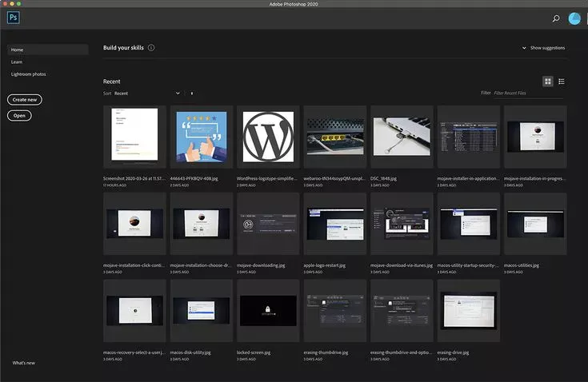
Task: Click the Photoshop Ps logo icon
Action: coord(15,18)
